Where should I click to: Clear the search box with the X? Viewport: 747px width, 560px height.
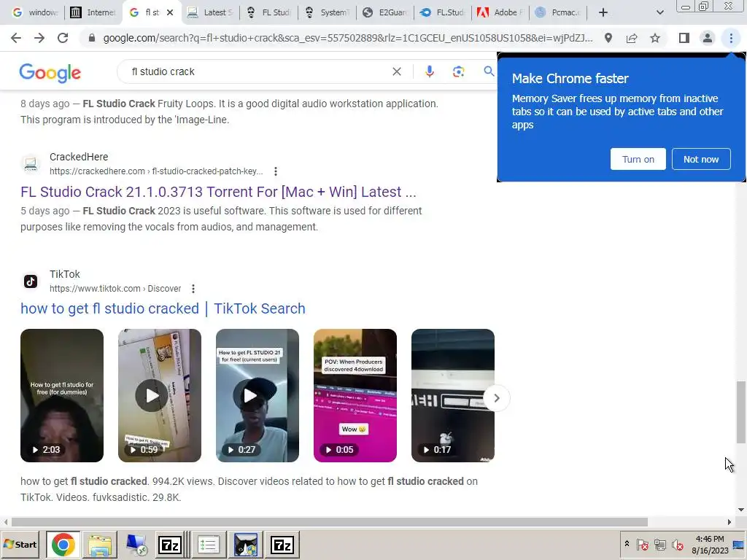(x=396, y=71)
